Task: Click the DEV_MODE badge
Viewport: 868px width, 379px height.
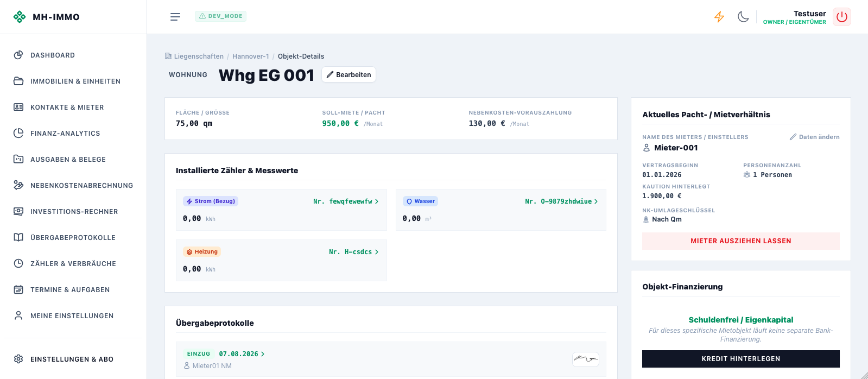Action: point(220,16)
